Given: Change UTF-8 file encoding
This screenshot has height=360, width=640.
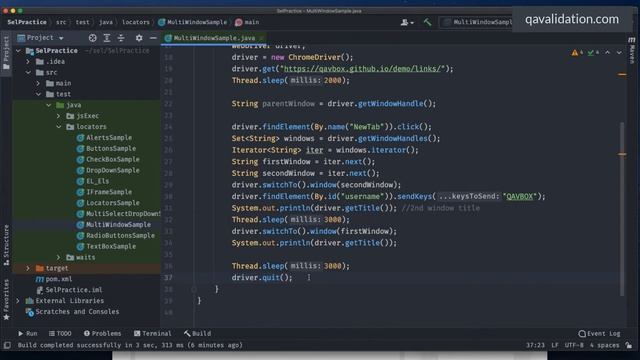Looking at the screenshot, I should coord(574,345).
